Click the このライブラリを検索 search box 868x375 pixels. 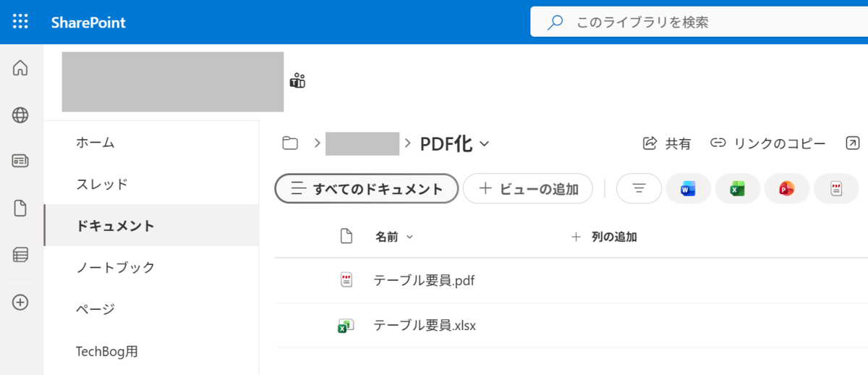(x=699, y=22)
